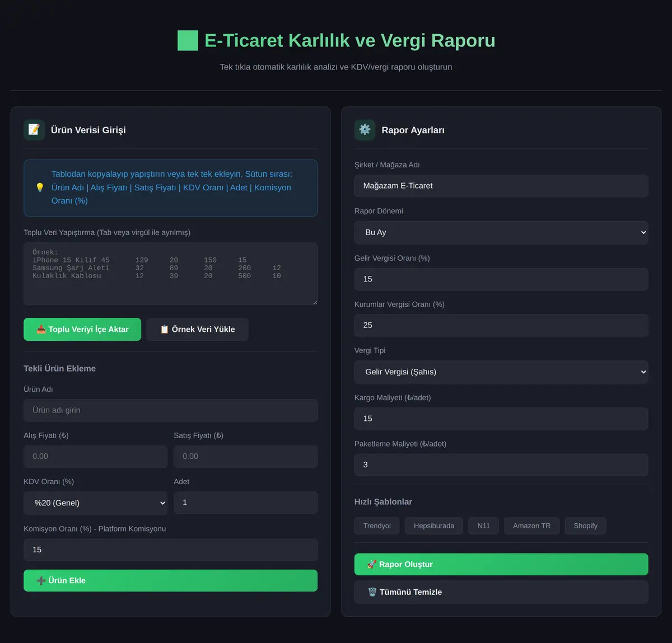Click the rocket icon on Rapor Oluştur
This screenshot has height=643, width=672.
click(x=372, y=564)
